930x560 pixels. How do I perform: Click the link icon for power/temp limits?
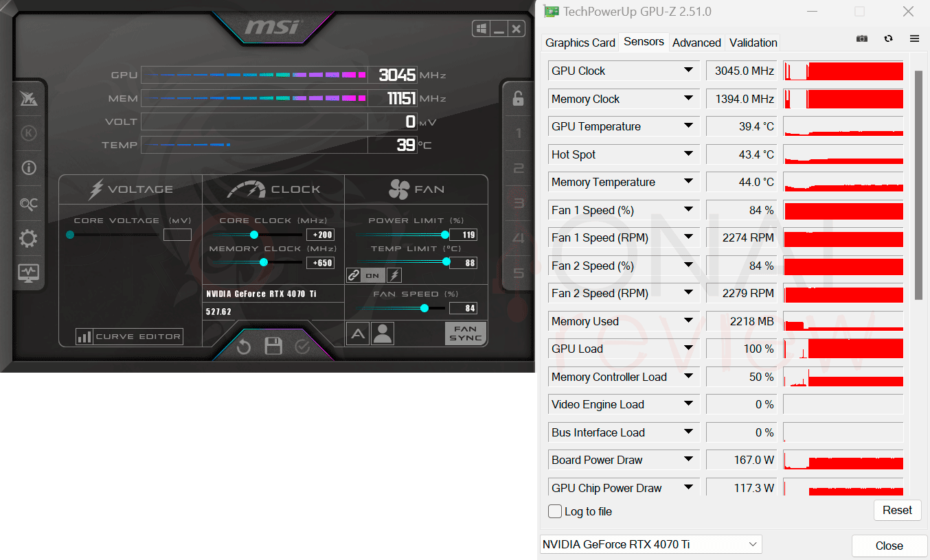[354, 275]
